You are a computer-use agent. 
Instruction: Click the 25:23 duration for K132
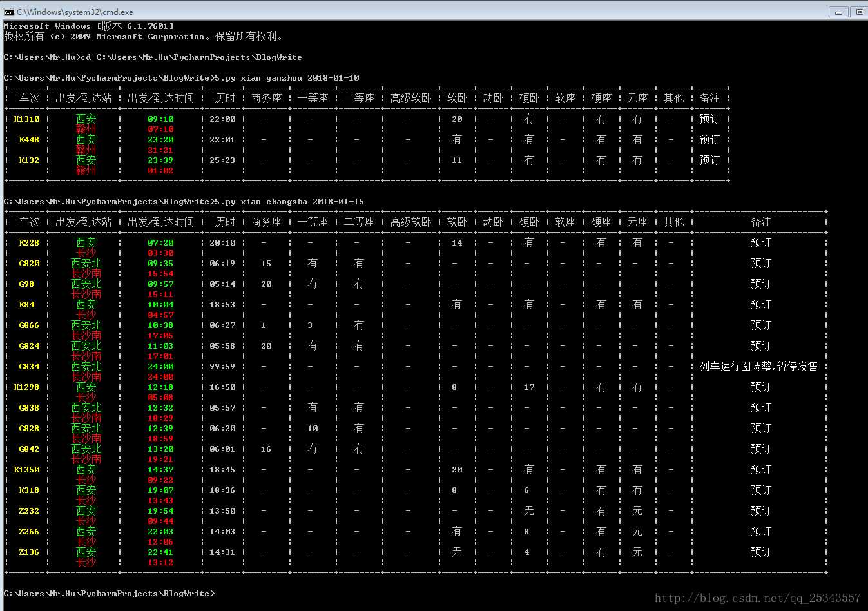point(222,160)
